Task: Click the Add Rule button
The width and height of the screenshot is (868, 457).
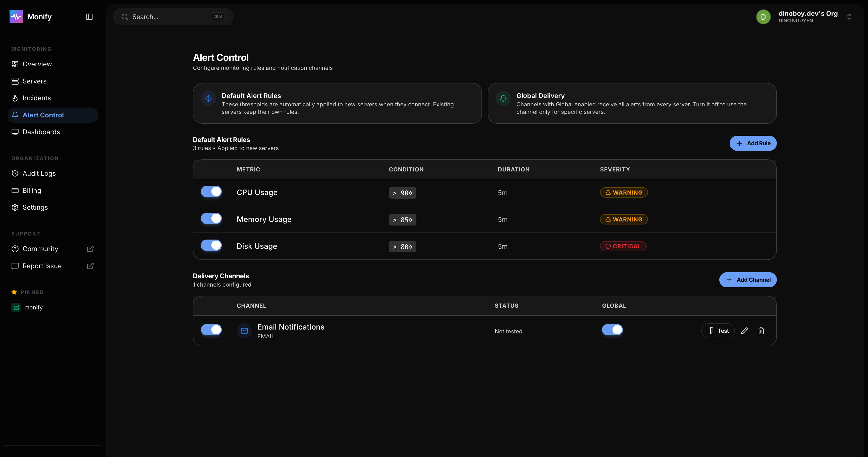Action: (753, 143)
